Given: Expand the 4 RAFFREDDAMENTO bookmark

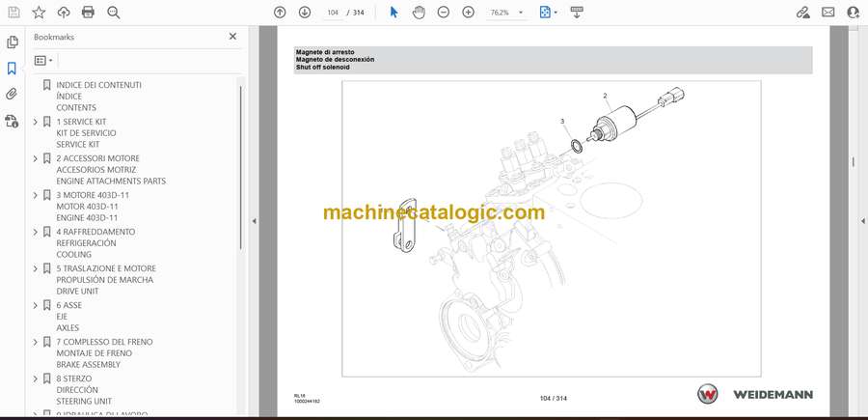Looking at the screenshot, I should pyautogui.click(x=36, y=232).
